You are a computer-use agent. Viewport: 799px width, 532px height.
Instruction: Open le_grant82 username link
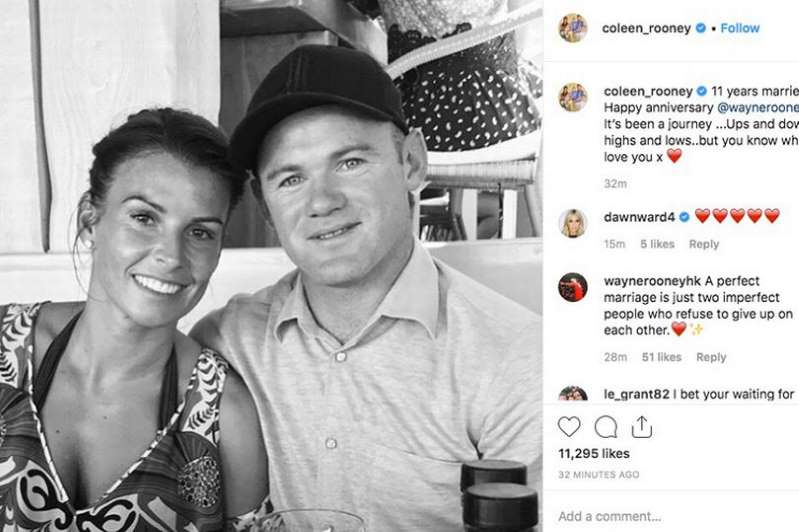pos(636,394)
